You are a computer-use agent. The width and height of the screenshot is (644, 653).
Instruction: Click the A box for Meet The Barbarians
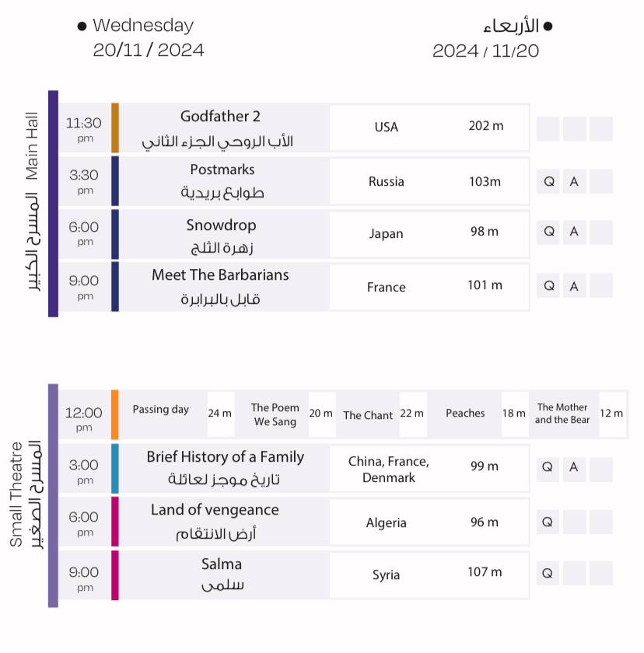click(575, 286)
